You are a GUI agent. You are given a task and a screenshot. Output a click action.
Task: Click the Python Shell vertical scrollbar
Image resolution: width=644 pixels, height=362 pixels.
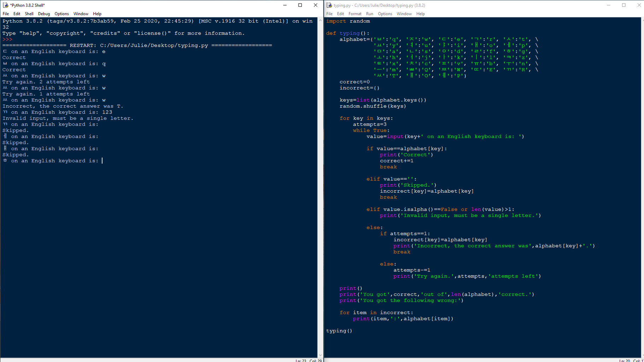(x=320, y=187)
